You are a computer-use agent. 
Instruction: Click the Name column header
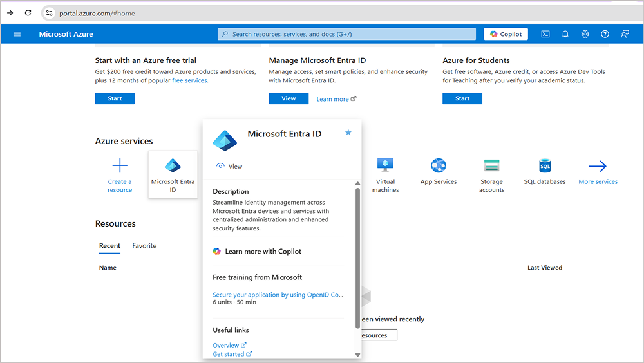pos(108,268)
